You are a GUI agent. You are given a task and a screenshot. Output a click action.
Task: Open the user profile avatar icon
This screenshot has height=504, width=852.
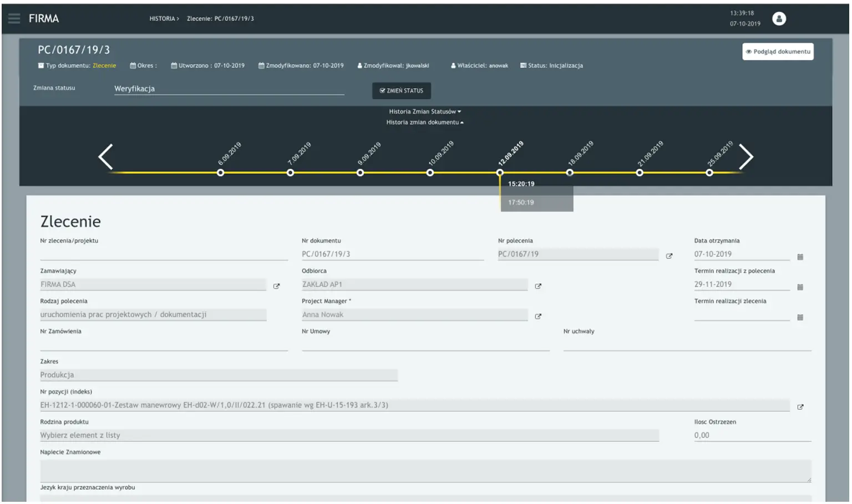[x=779, y=19]
